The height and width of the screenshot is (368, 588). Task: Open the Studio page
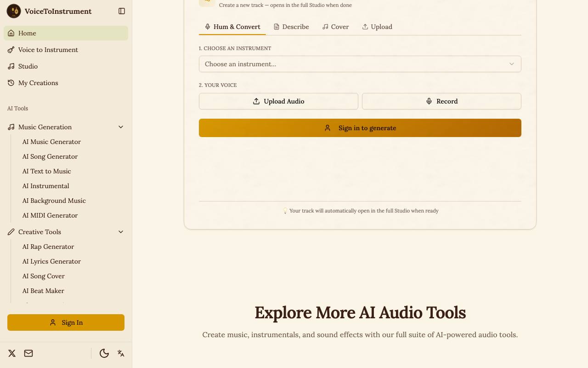(x=66, y=66)
